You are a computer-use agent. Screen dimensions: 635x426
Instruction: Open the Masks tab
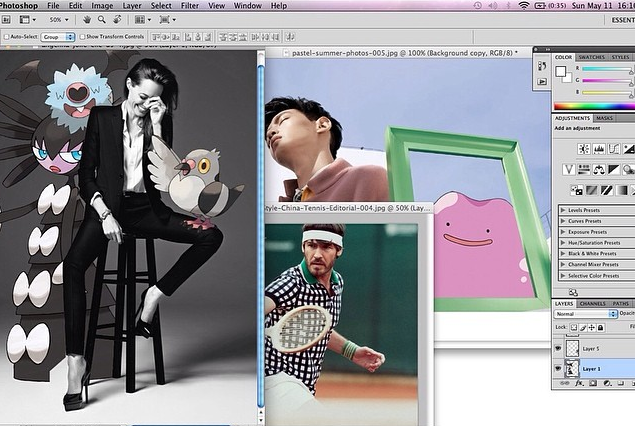(605, 118)
